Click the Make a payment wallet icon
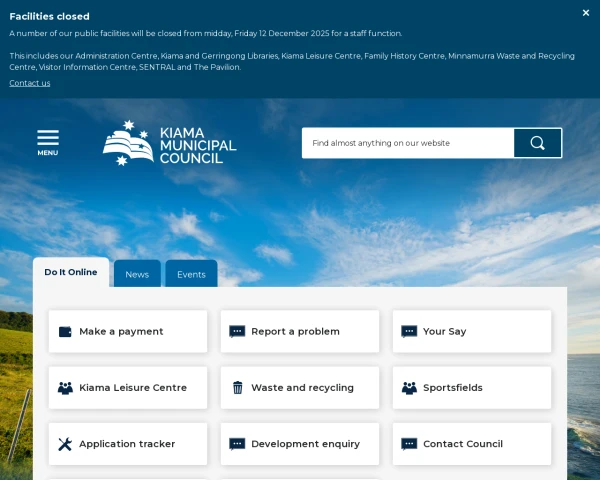Viewport: 600px width, 480px height. point(65,332)
